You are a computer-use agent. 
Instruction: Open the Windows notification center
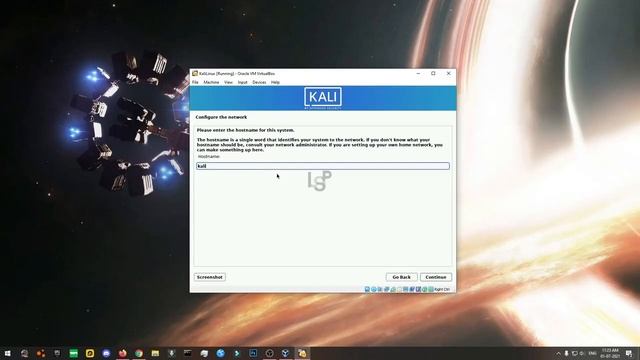pyautogui.click(x=629, y=353)
